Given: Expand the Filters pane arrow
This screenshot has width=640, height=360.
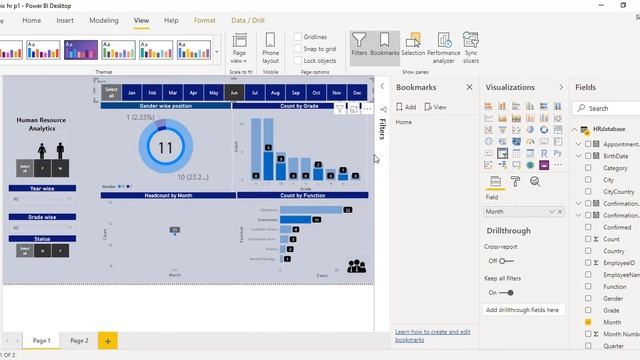Looking at the screenshot, I should pos(382,86).
